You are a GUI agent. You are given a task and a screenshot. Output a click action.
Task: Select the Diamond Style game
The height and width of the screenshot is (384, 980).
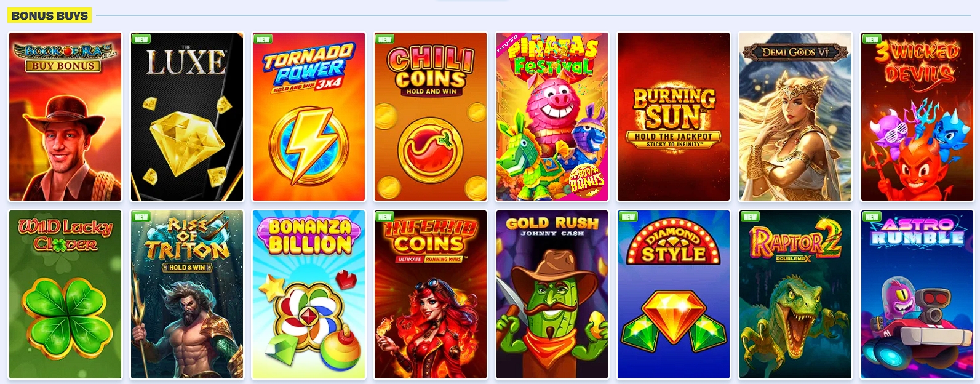click(x=674, y=295)
